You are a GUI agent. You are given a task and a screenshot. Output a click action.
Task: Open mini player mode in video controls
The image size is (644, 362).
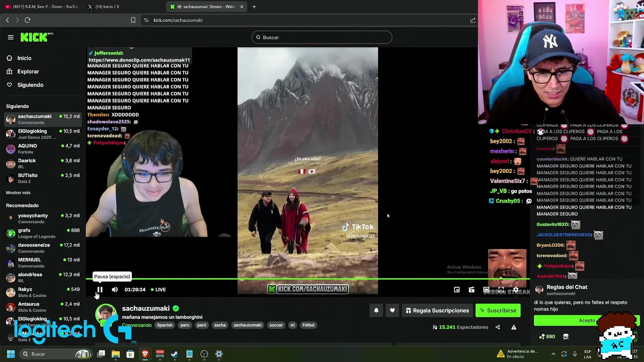[x=457, y=290]
